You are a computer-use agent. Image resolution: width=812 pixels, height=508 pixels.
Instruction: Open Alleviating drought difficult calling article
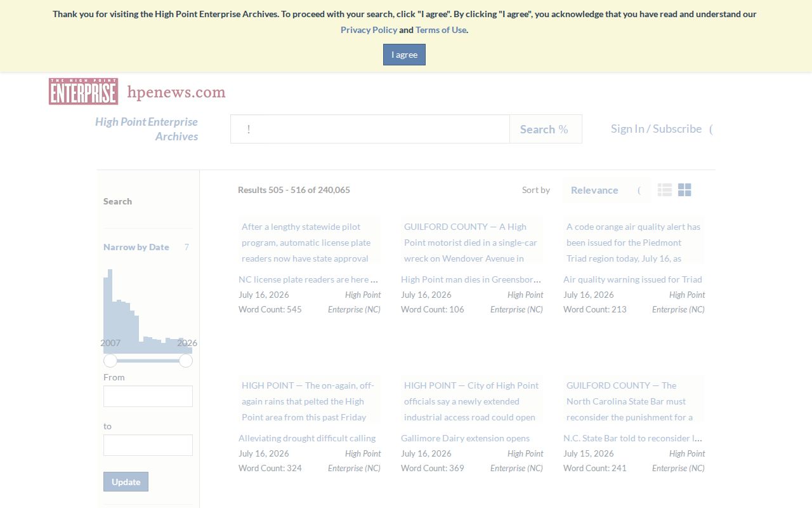click(x=307, y=438)
